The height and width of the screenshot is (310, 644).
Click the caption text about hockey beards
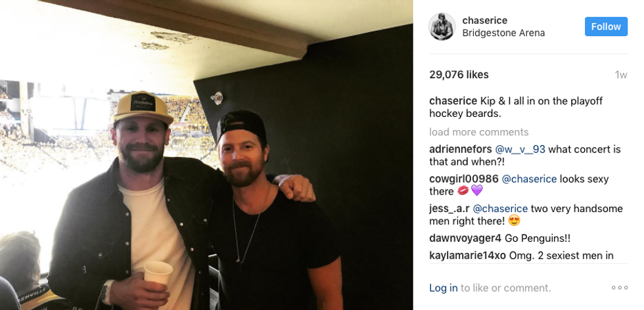click(x=517, y=107)
